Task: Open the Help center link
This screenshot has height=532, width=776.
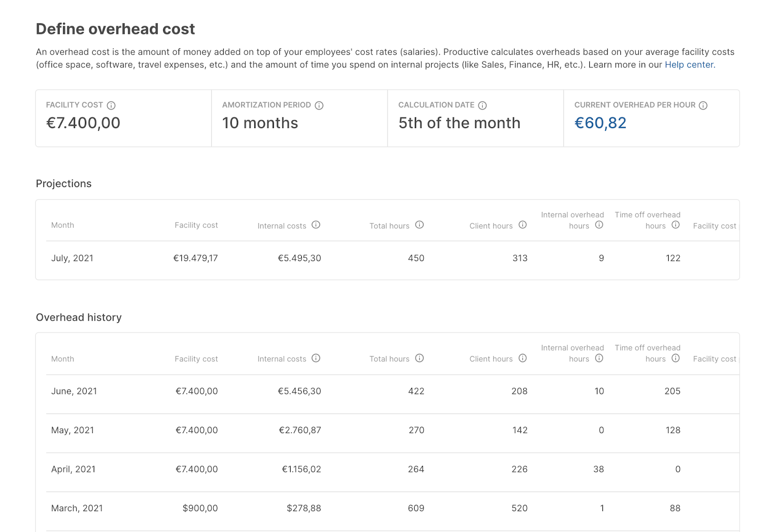Action: 689,64
